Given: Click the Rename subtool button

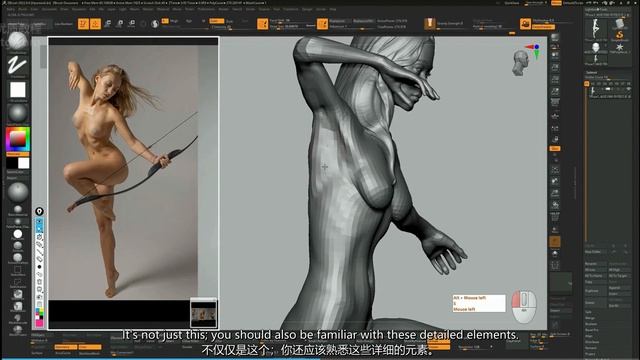Looking at the screenshot, I should click(x=596, y=264).
